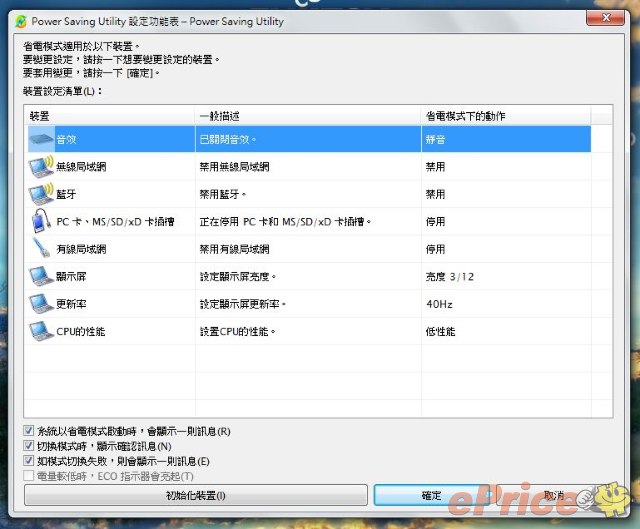Select the 無線局域網 device name
The height and width of the screenshot is (529, 640).
81,167
